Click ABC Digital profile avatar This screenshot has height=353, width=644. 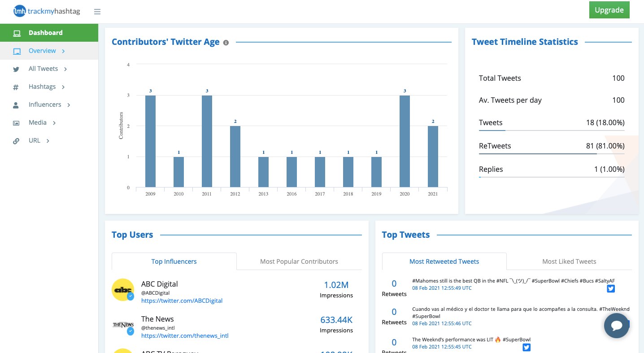122,290
